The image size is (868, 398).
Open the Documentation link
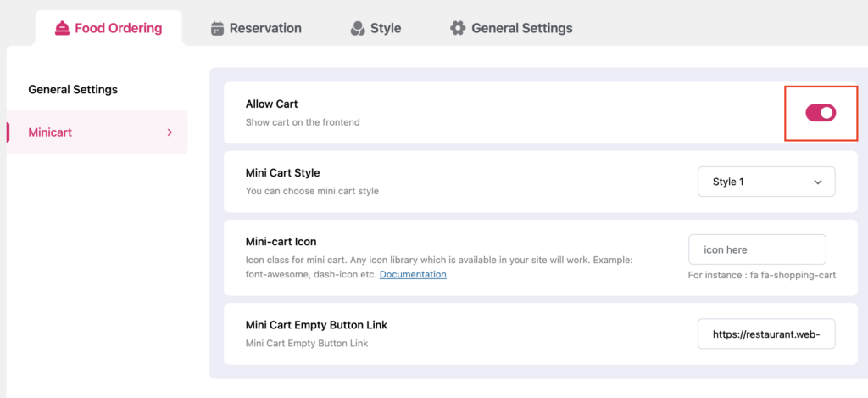tap(413, 274)
